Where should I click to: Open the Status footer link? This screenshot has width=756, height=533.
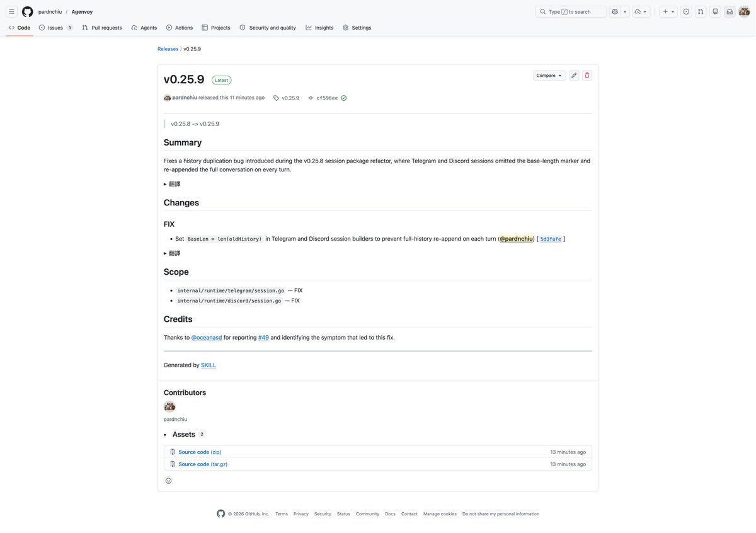pyautogui.click(x=343, y=514)
